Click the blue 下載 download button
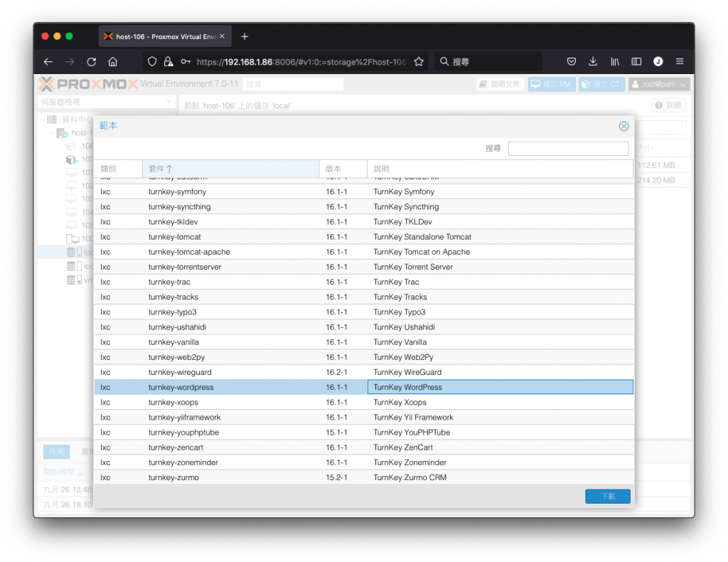Screen dimensions: 728x562 pyautogui.click(x=607, y=496)
